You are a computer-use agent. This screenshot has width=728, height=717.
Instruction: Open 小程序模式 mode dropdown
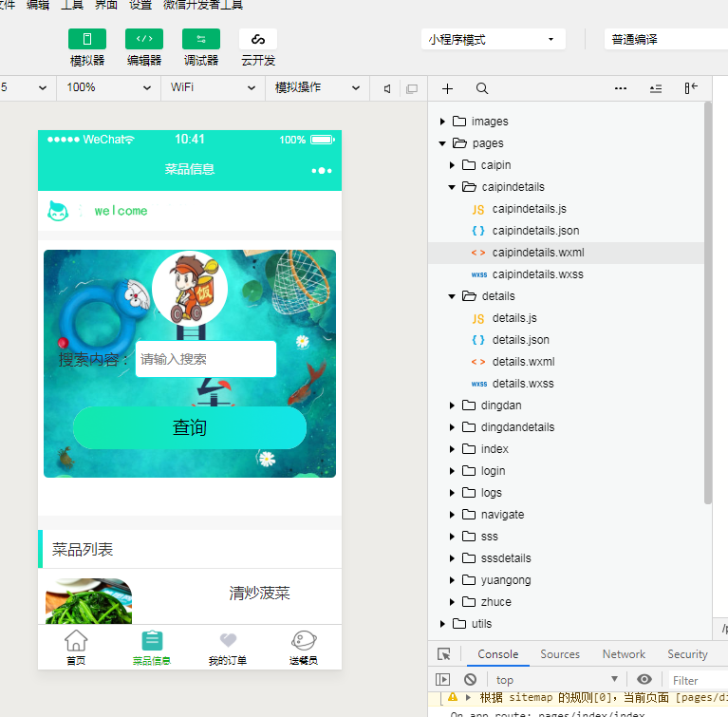coord(493,40)
